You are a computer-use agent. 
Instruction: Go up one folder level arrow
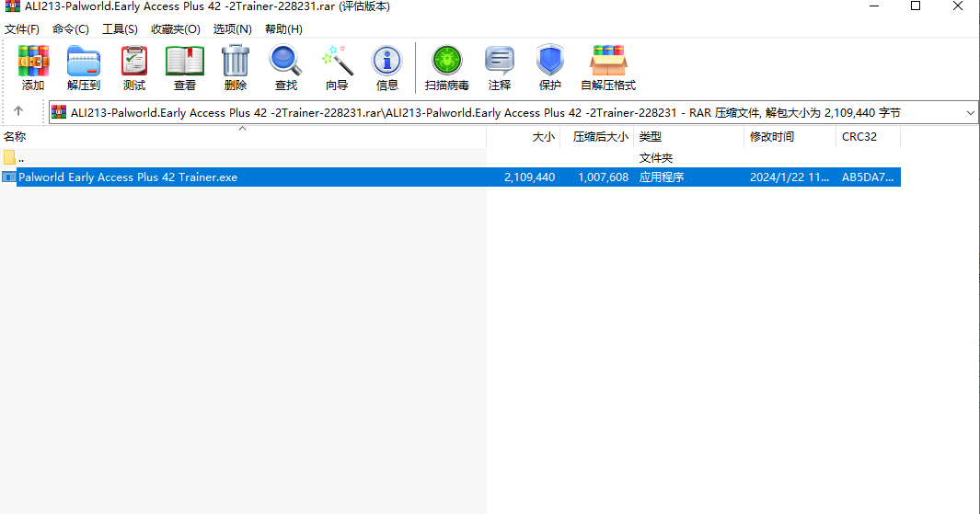pos(18,111)
